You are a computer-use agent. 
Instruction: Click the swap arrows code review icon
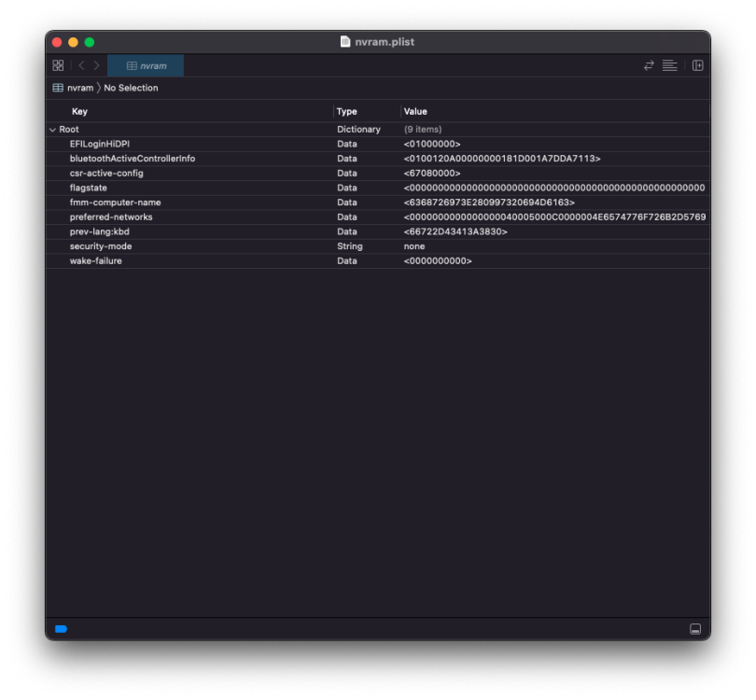[x=649, y=65]
